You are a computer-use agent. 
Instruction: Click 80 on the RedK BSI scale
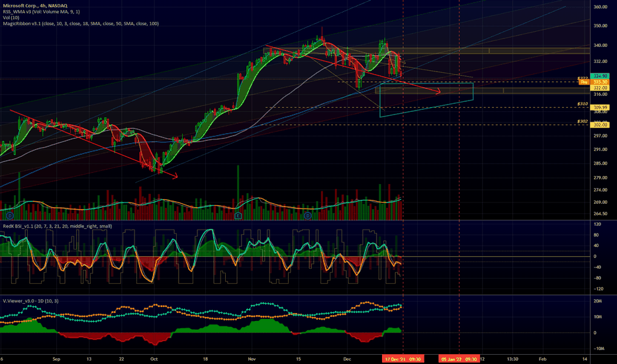coord(596,235)
